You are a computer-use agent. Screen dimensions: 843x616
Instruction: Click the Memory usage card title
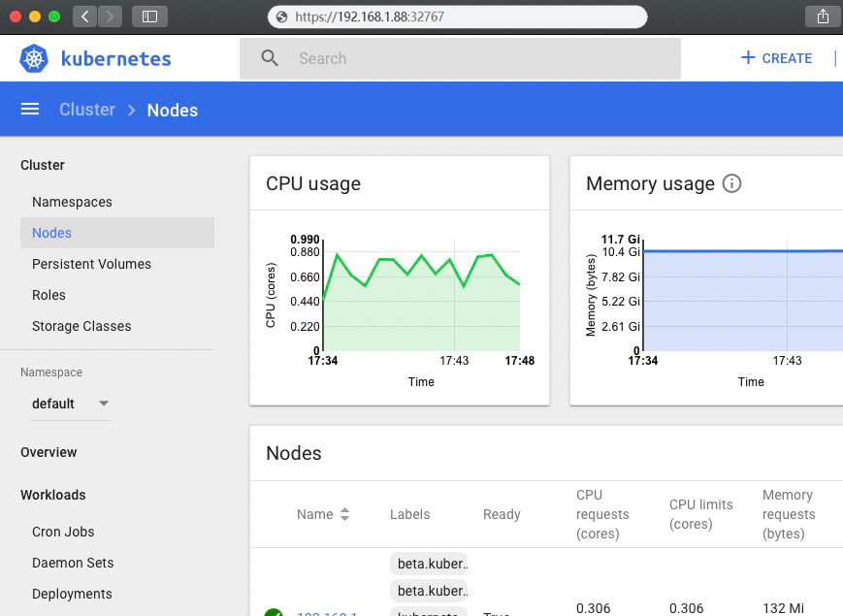point(651,184)
